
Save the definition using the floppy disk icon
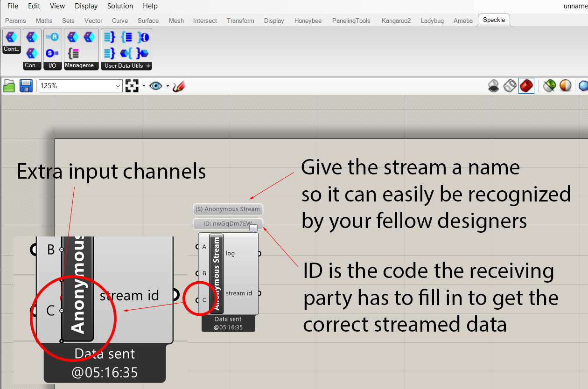[x=26, y=85]
